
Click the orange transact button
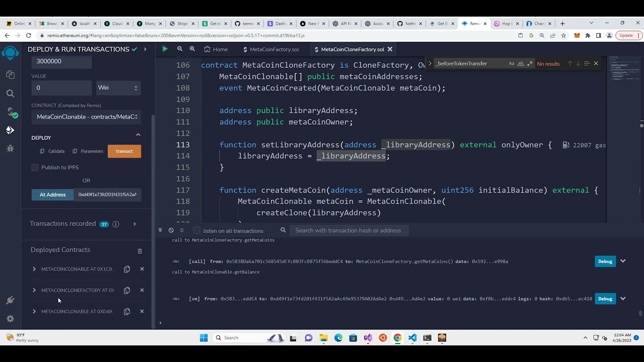pyautogui.click(x=124, y=151)
